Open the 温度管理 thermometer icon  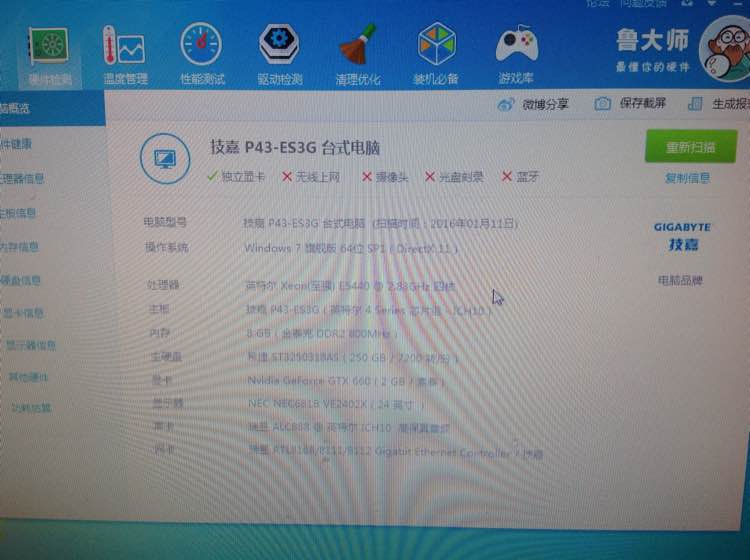click(x=124, y=45)
